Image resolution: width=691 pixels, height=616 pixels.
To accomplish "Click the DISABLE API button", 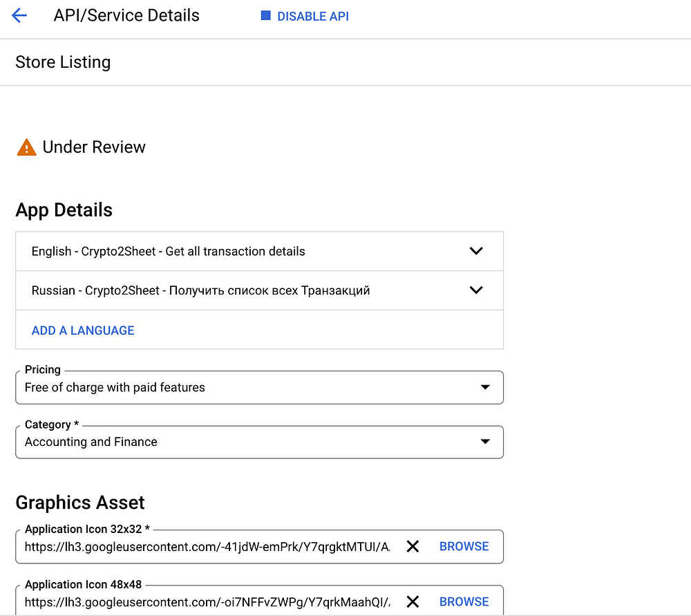I will click(312, 17).
